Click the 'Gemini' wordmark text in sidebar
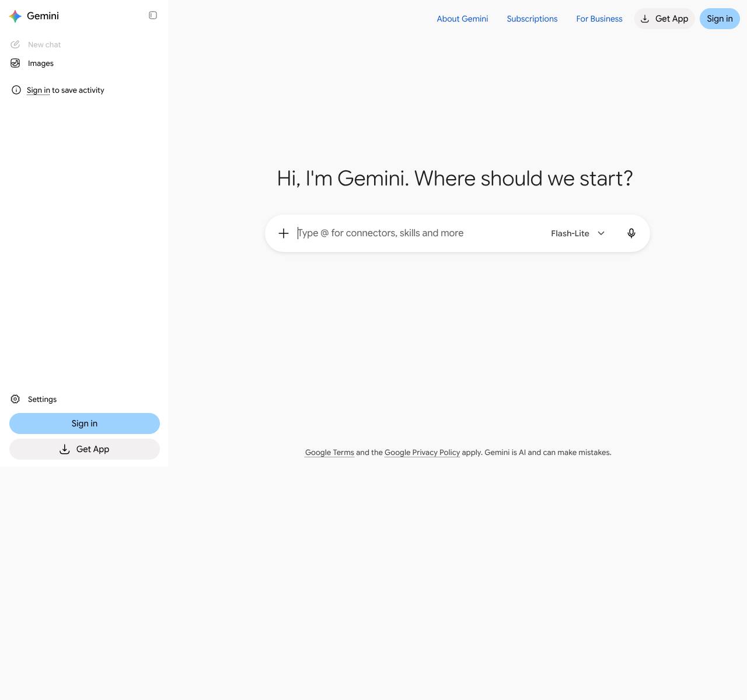This screenshot has height=700, width=747. [x=43, y=16]
